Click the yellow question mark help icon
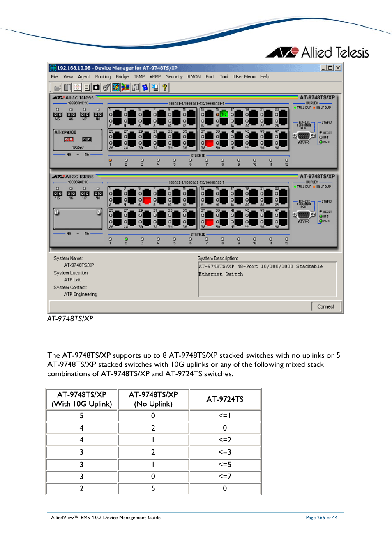This screenshot has width=392, height=555. tap(165, 87)
